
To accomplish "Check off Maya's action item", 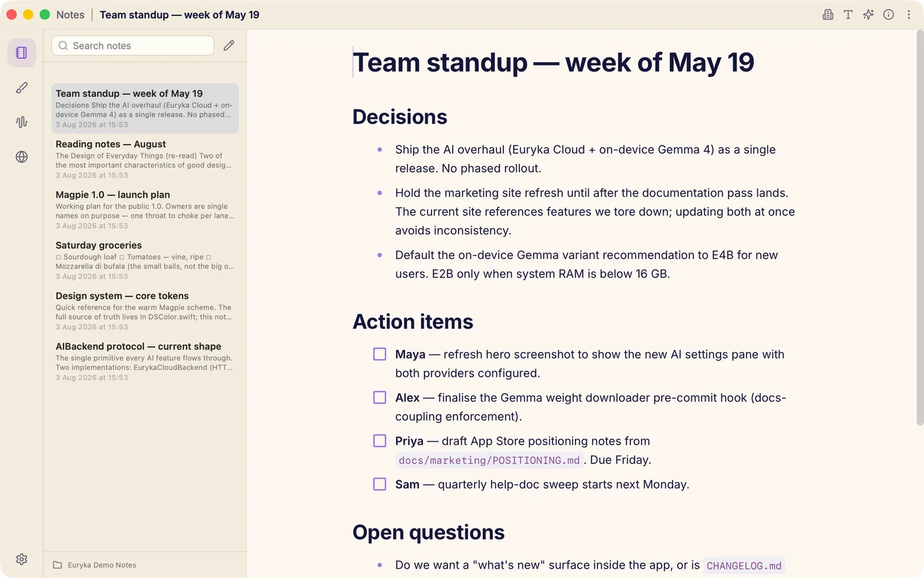I will 379,354.
